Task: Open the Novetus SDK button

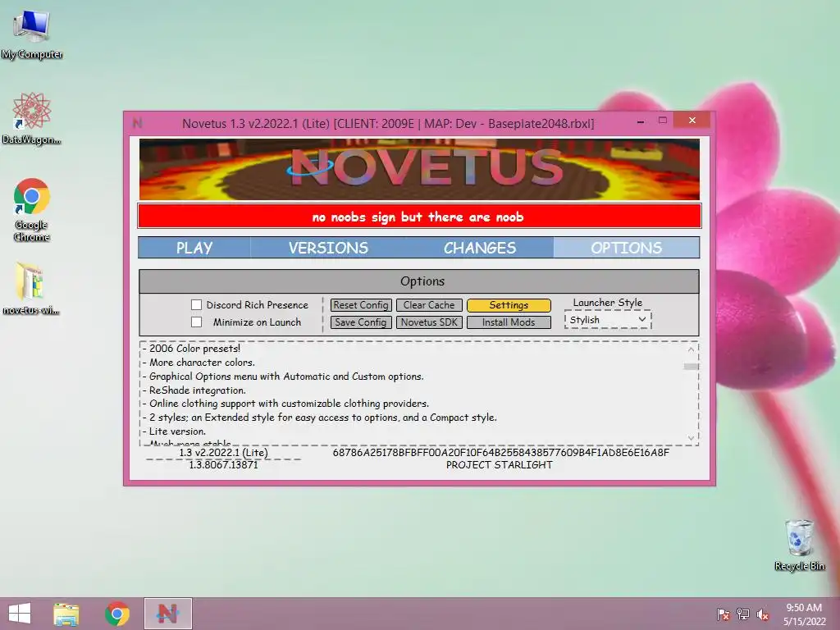Action: pyautogui.click(x=429, y=322)
